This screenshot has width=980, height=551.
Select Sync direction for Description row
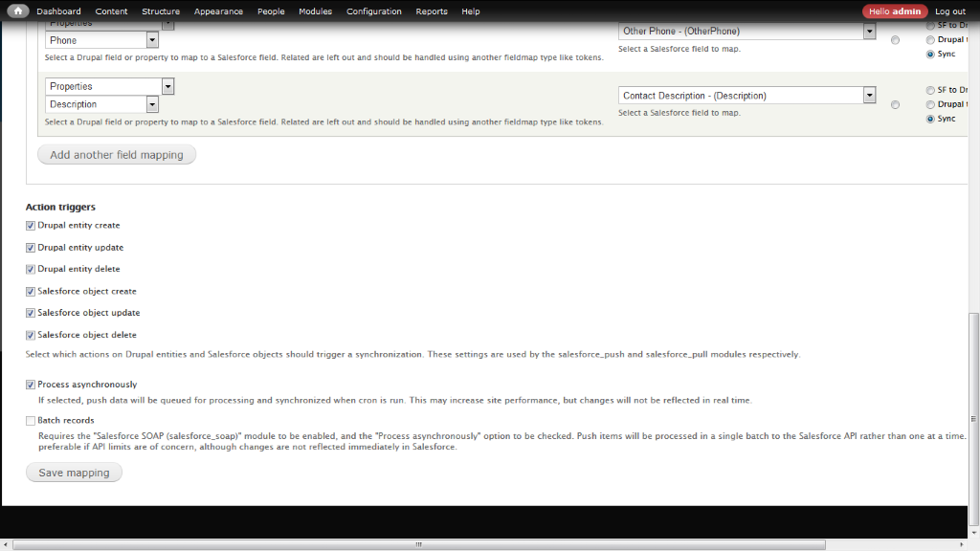930,119
